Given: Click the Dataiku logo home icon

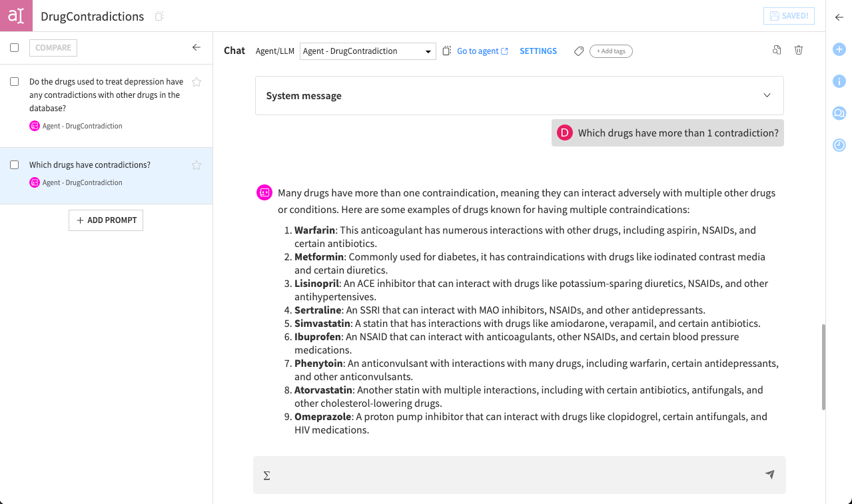Looking at the screenshot, I should (16, 16).
